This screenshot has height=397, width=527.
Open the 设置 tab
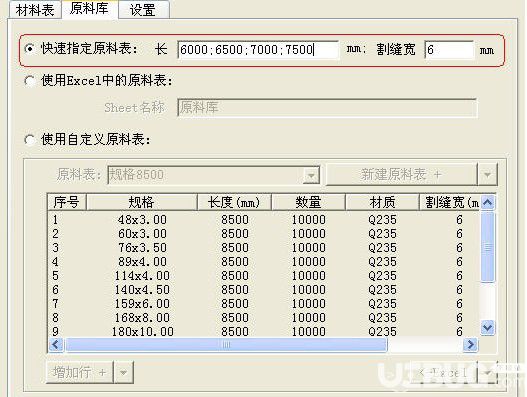tap(143, 10)
